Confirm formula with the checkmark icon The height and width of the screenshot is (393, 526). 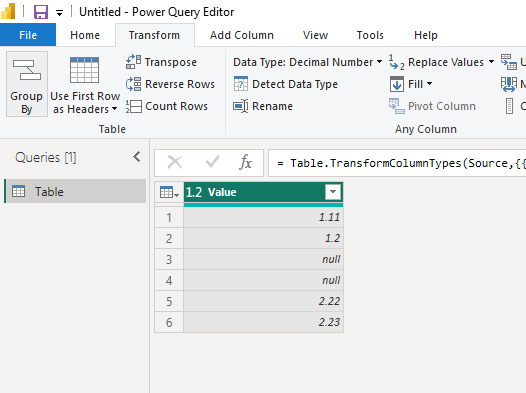[212, 162]
